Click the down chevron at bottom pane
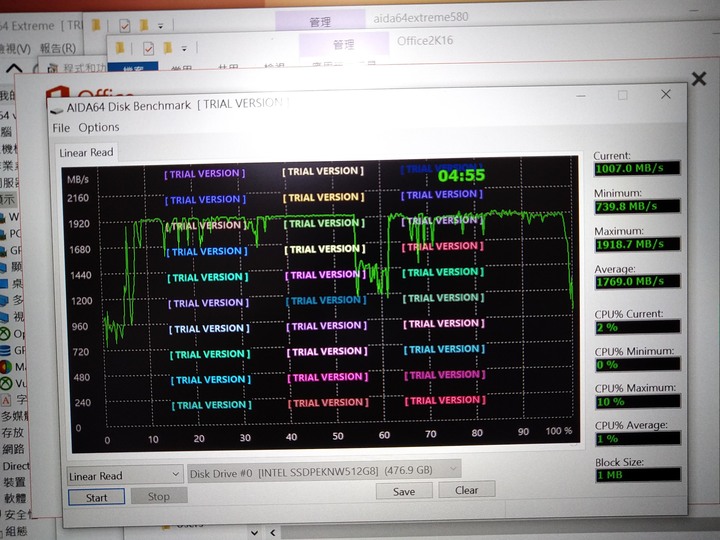 254,533
